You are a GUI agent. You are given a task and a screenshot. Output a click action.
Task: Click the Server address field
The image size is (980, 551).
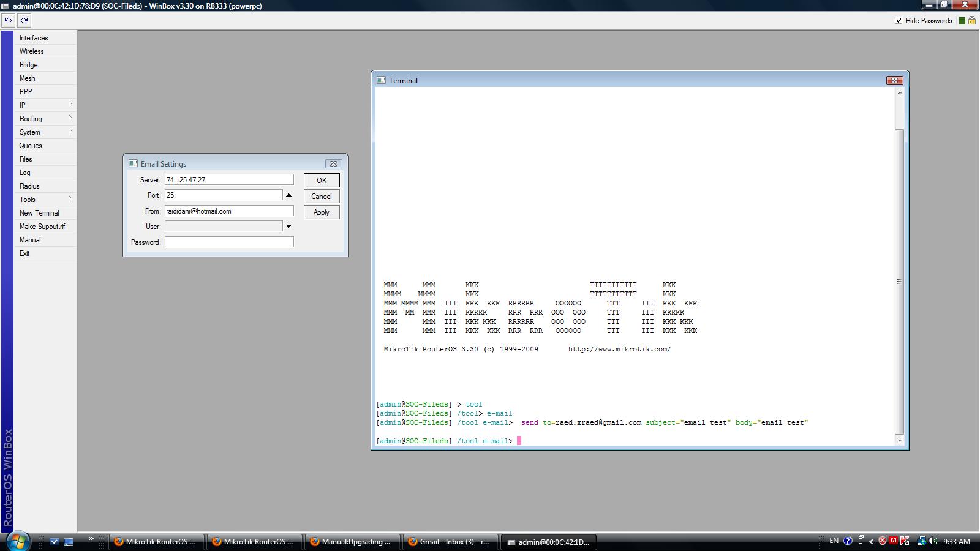click(x=229, y=180)
